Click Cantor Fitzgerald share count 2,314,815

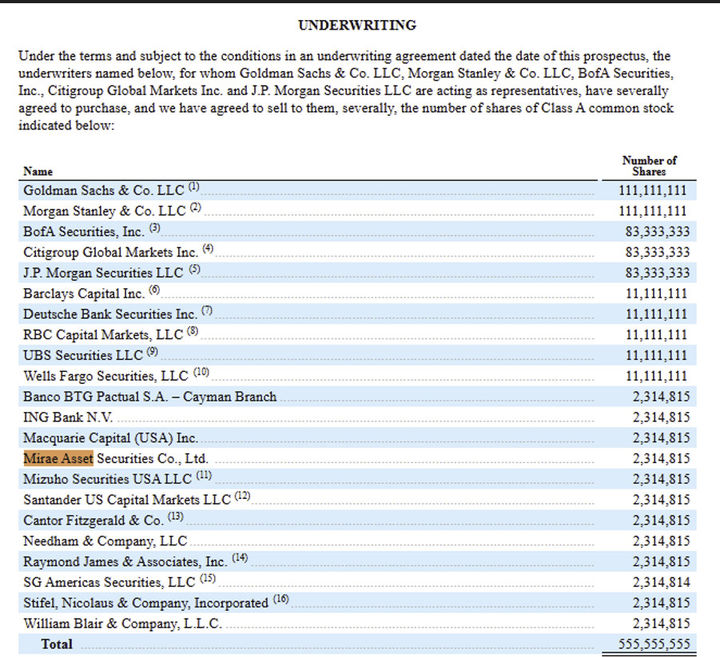[x=661, y=520]
